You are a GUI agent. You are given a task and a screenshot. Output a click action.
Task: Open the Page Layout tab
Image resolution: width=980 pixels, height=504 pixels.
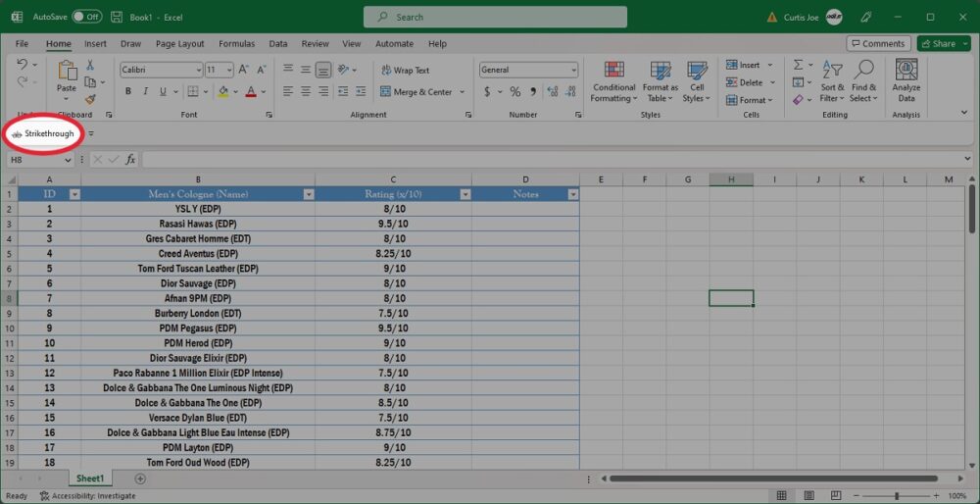coord(179,44)
